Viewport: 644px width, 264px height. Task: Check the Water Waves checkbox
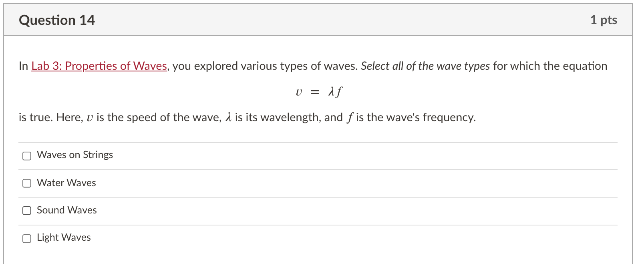point(26,183)
